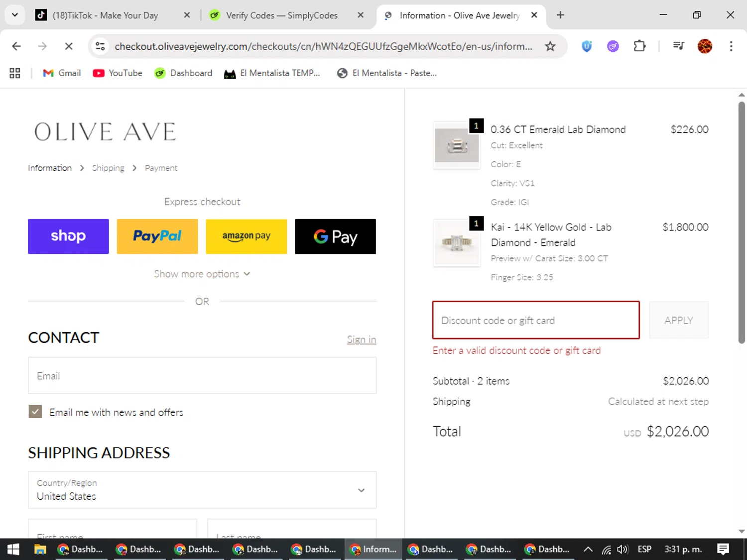Pay with Amazon Pay button
Image resolution: width=747 pixels, height=560 pixels.
pos(247,236)
